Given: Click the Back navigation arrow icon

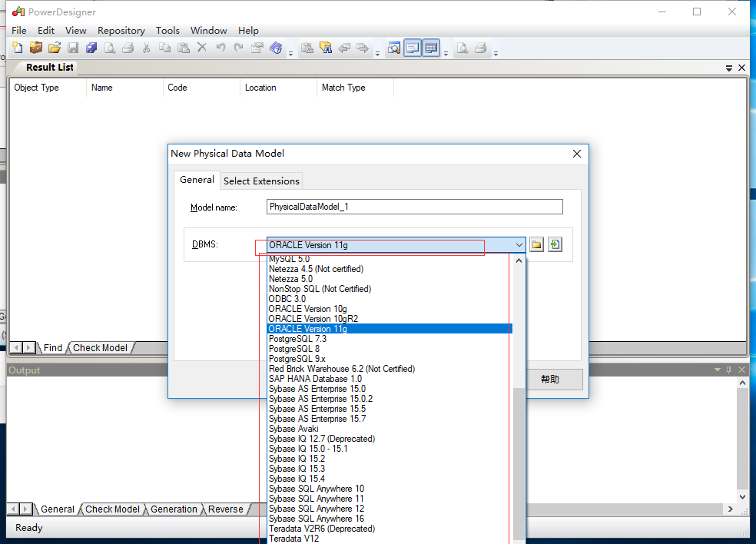Looking at the screenshot, I should (x=344, y=48).
